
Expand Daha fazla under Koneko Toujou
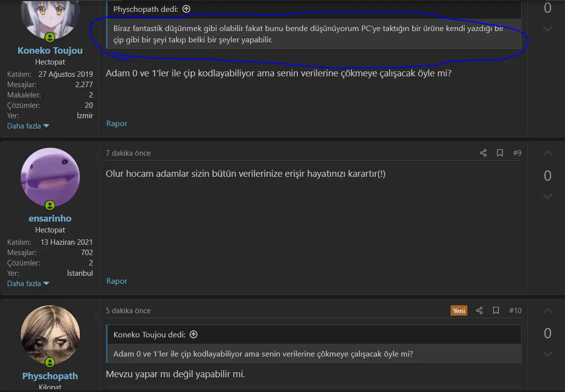click(x=28, y=126)
